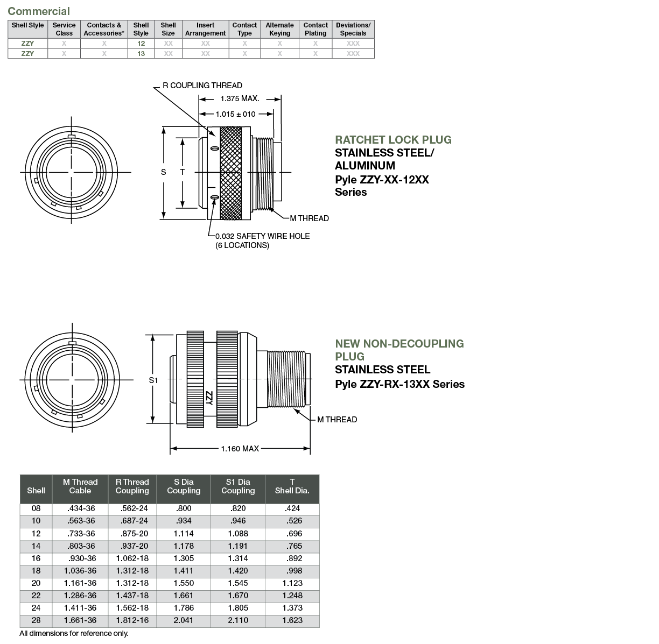Click the knurled coupling ring on upper plug
Screen dimensions: 659x644
(230, 173)
